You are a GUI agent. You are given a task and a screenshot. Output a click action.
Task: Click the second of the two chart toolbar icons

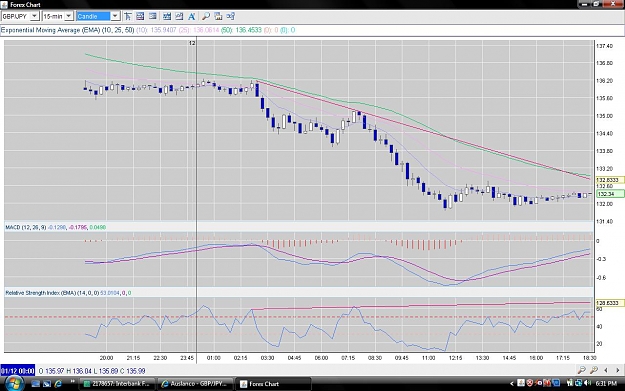click(x=179, y=16)
